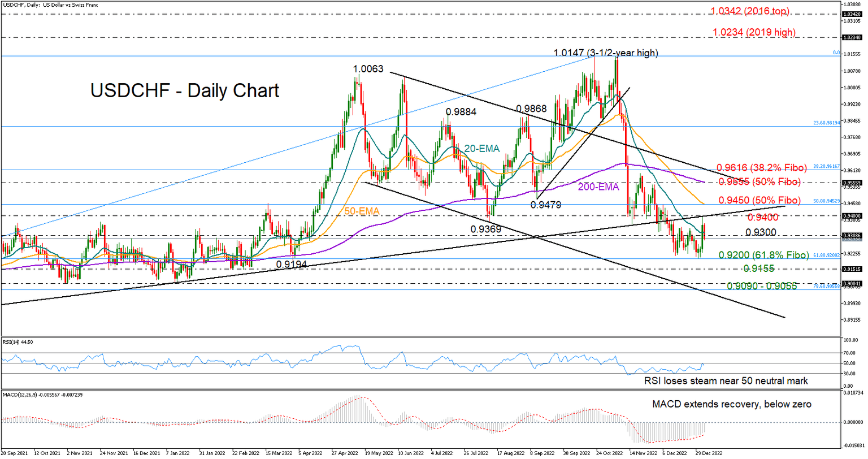Click the USDCHF Daily chart title label

185,90
